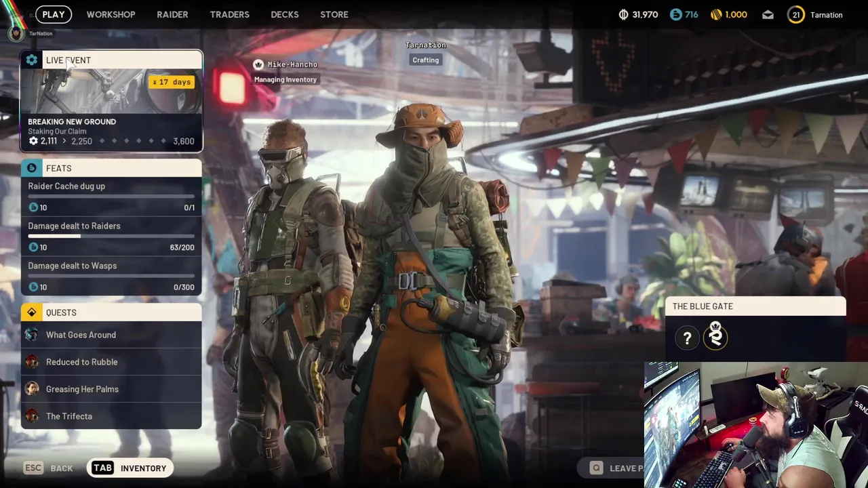Open the Greasing Her Palms quest

pyautogui.click(x=111, y=389)
